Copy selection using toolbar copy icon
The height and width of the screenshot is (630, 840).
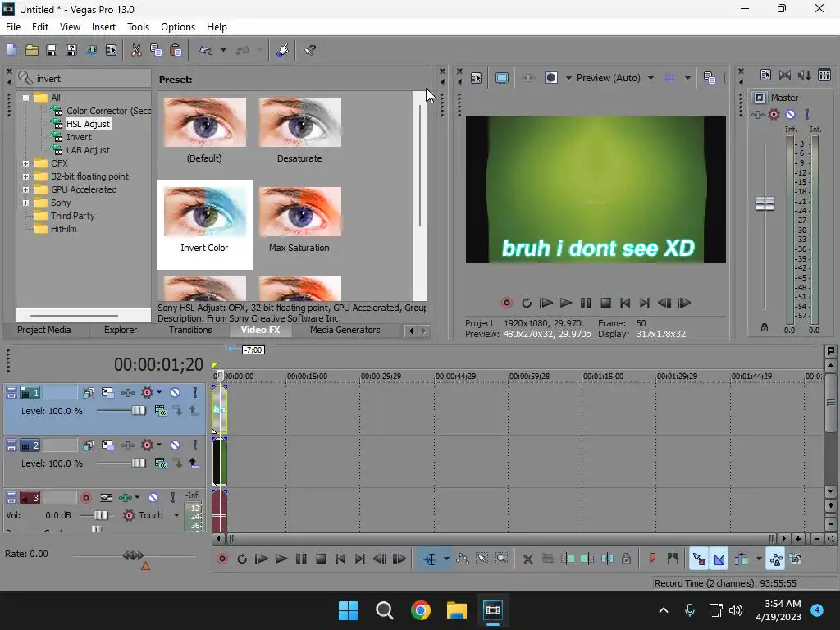click(x=156, y=50)
